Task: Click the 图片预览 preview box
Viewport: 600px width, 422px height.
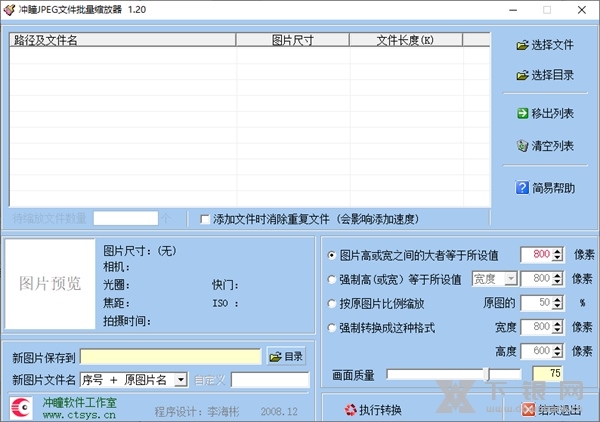Action: pos(50,284)
